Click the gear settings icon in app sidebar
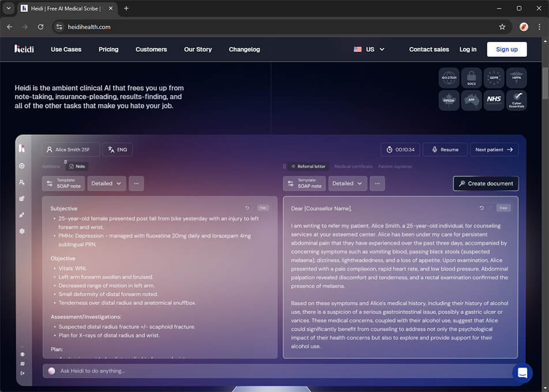The width and height of the screenshot is (549, 392). pos(22,231)
